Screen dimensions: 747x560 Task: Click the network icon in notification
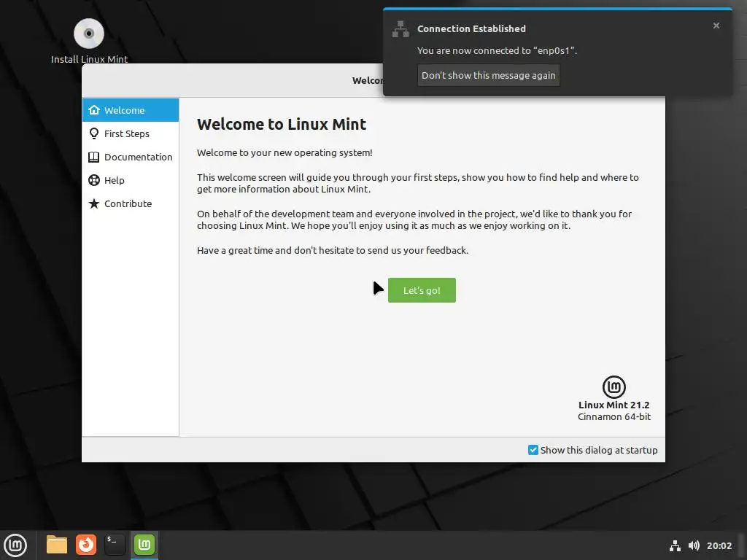400,29
